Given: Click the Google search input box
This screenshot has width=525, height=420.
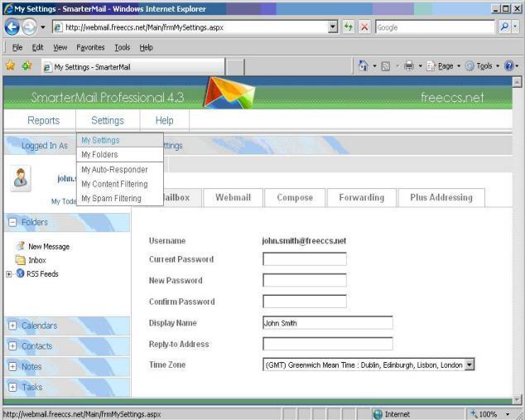Looking at the screenshot, I should click(x=435, y=27).
